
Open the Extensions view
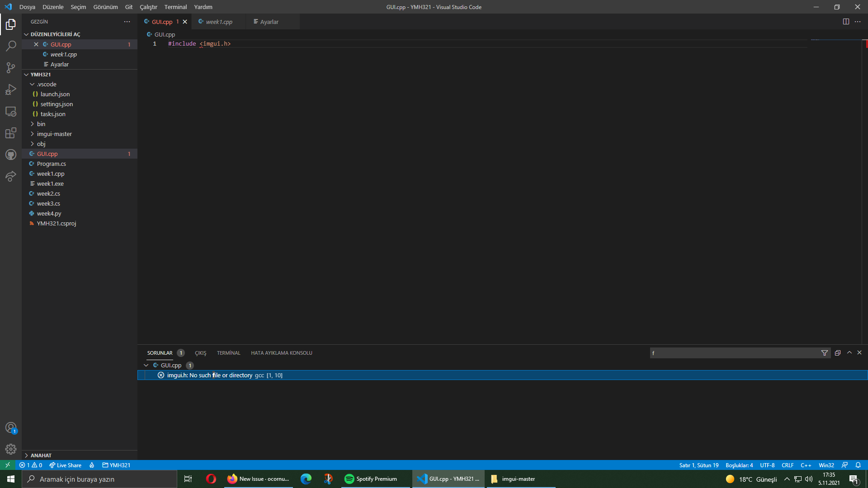[x=11, y=133]
